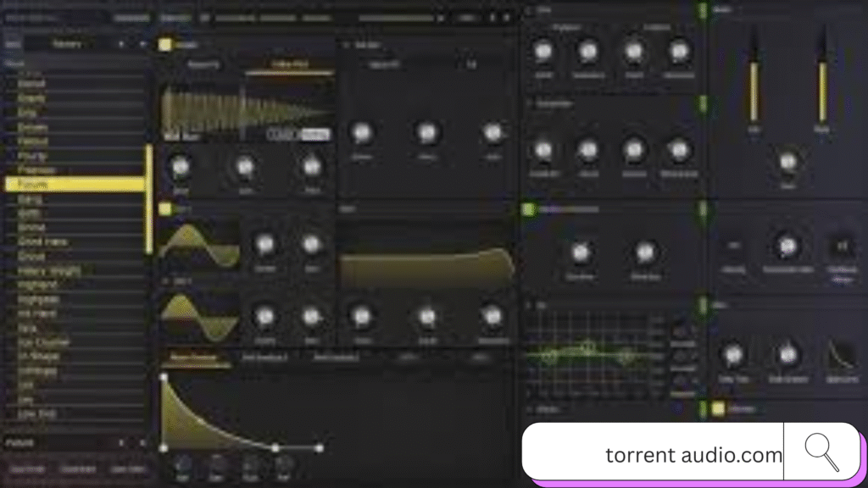Toggle the yellow square above the upper sine wave

click(165, 208)
